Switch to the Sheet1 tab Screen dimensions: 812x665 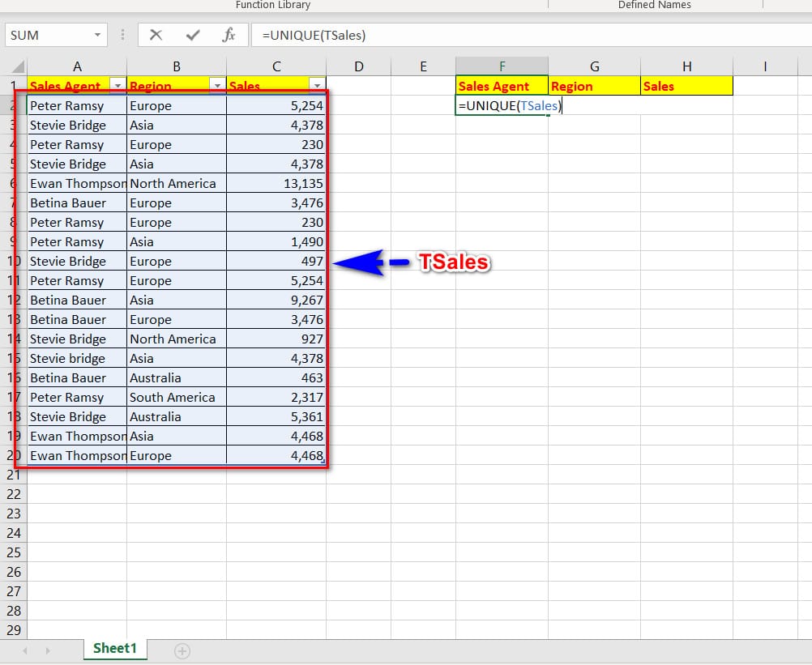point(114,648)
